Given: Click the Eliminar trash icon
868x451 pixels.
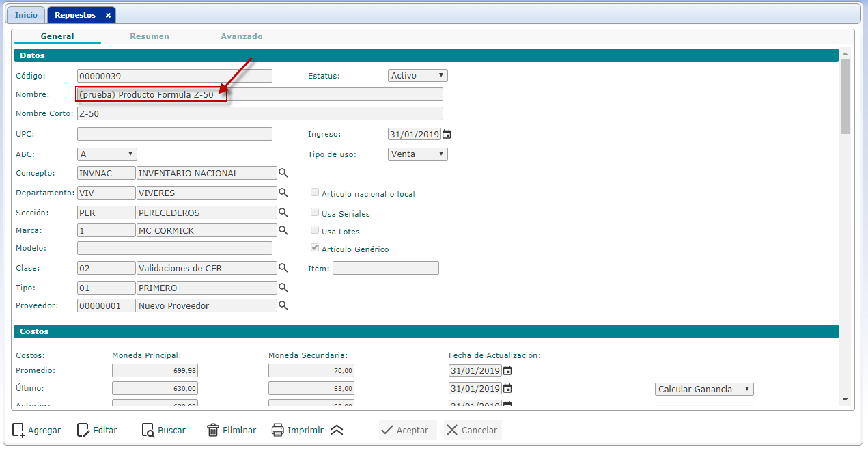Looking at the screenshot, I should point(213,430).
